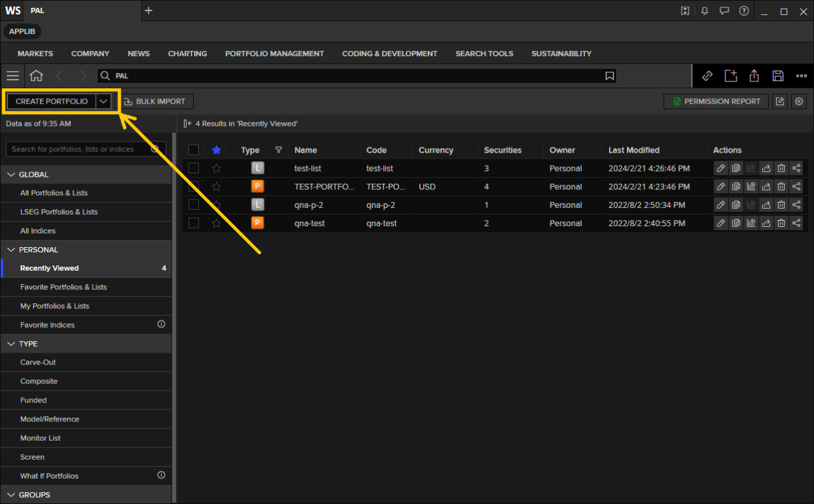The height and width of the screenshot is (504, 814).
Task: Collapse the GLOBAL section
Action: (11, 175)
